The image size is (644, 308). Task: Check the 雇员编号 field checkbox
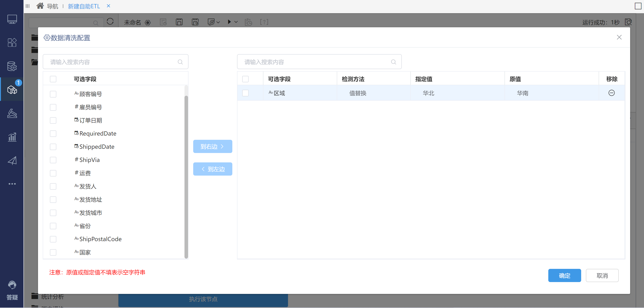[53, 107]
